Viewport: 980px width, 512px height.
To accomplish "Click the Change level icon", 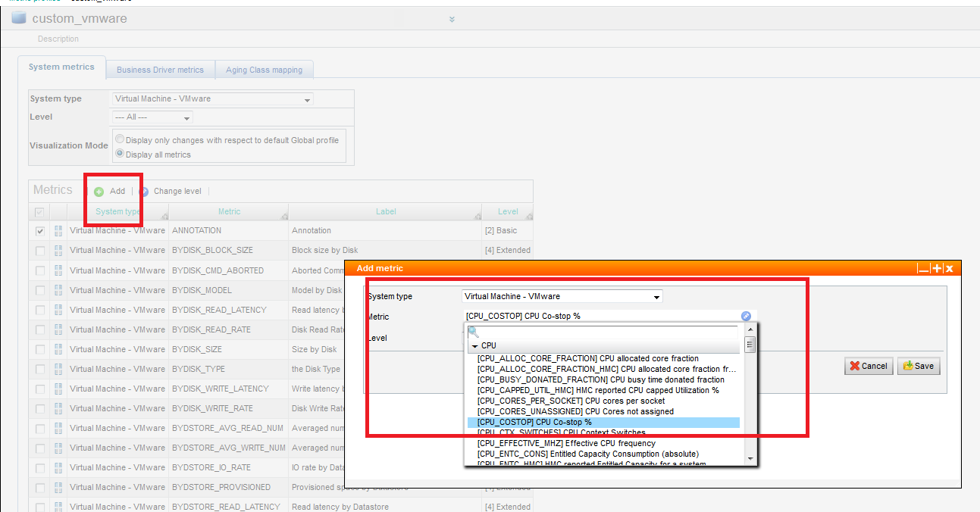I will [144, 192].
